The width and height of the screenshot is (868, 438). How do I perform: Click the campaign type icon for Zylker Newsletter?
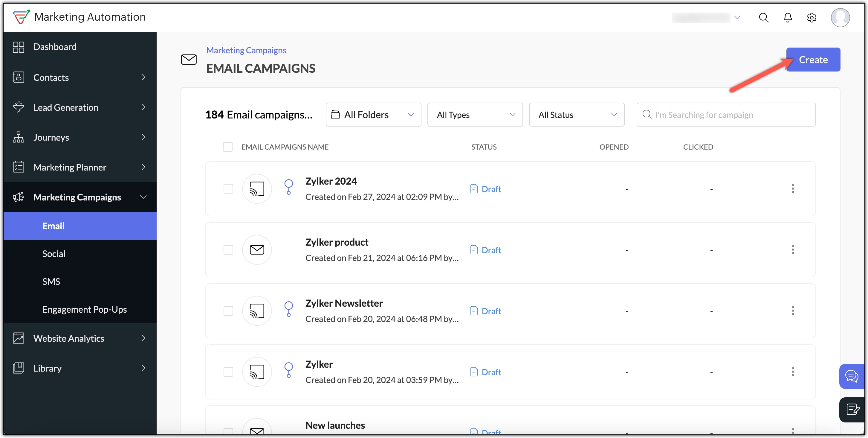click(257, 311)
